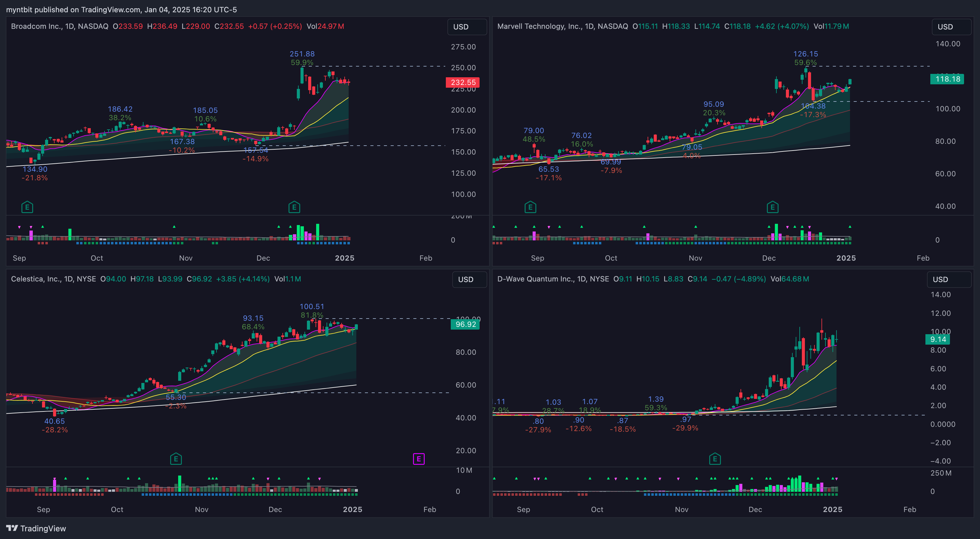
Task: Click the green 96.92 last price label
Action: 465,324
